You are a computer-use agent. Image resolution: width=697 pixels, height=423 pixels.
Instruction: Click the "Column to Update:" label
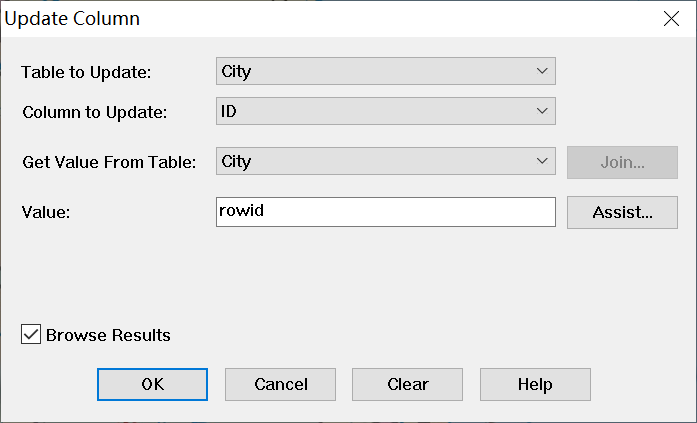point(94,111)
